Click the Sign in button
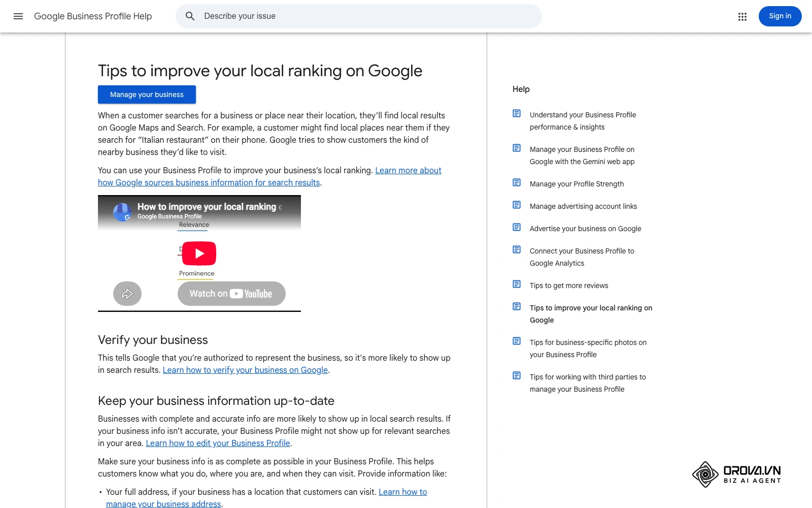Image resolution: width=812 pixels, height=508 pixels. click(x=780, y=16)
